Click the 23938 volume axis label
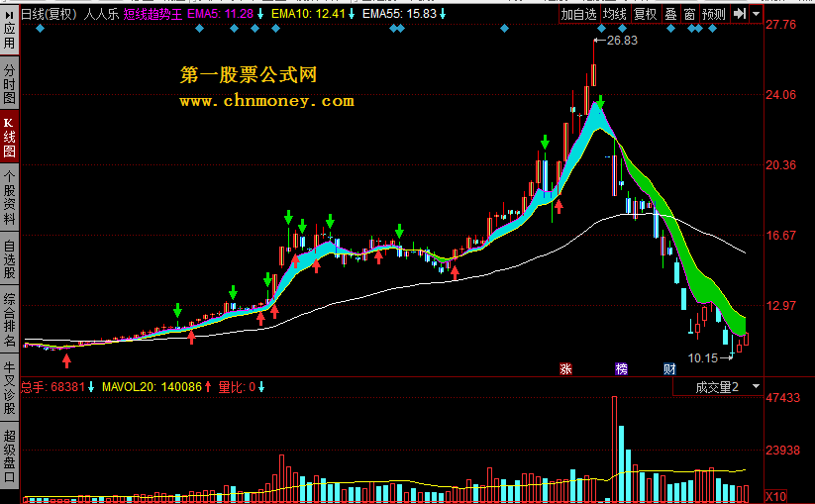Image resolution: width=815 pixels, height=504 pixels. (782, 450)
